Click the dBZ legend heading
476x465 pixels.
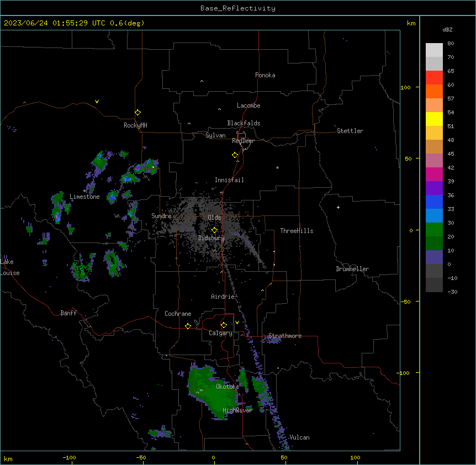pos(447,30)
